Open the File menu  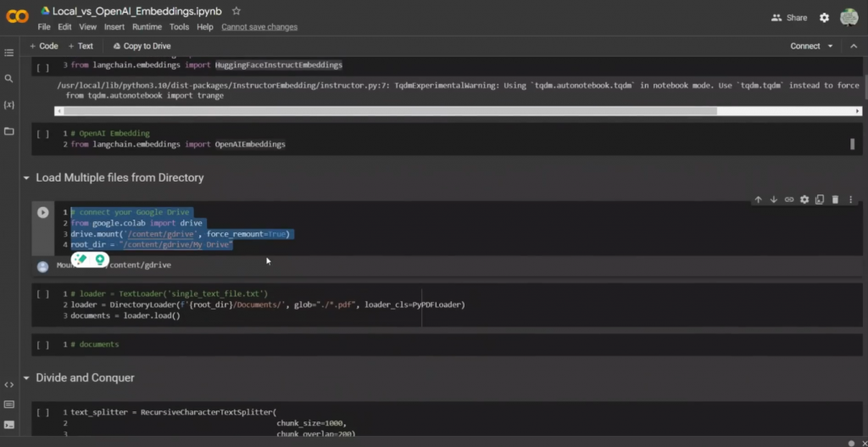[x=44, y=26]
